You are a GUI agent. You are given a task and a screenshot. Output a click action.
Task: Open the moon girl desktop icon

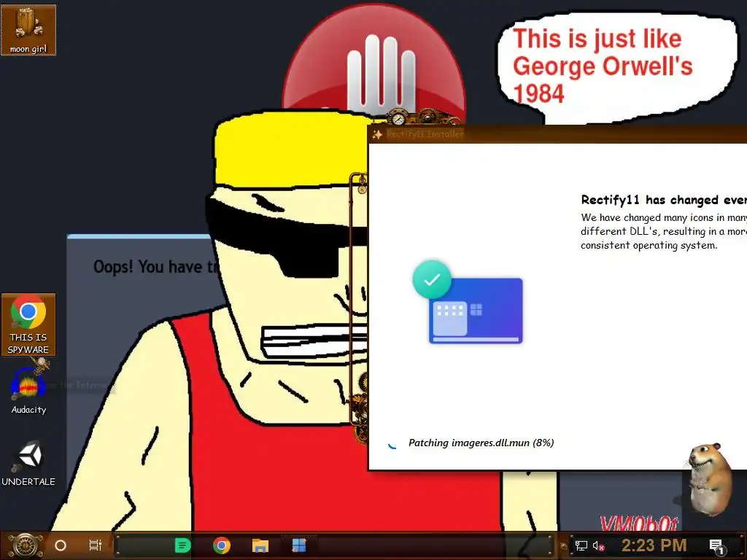coord(28,30)
